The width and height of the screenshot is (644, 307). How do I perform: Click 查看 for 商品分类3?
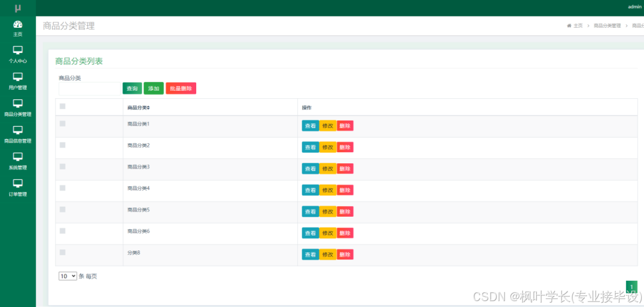tap(310, 169)
